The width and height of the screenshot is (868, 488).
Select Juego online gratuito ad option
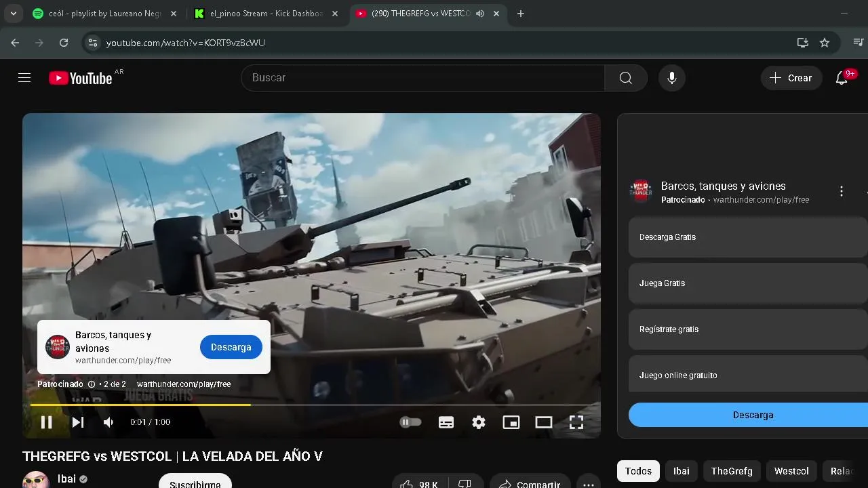748,373
